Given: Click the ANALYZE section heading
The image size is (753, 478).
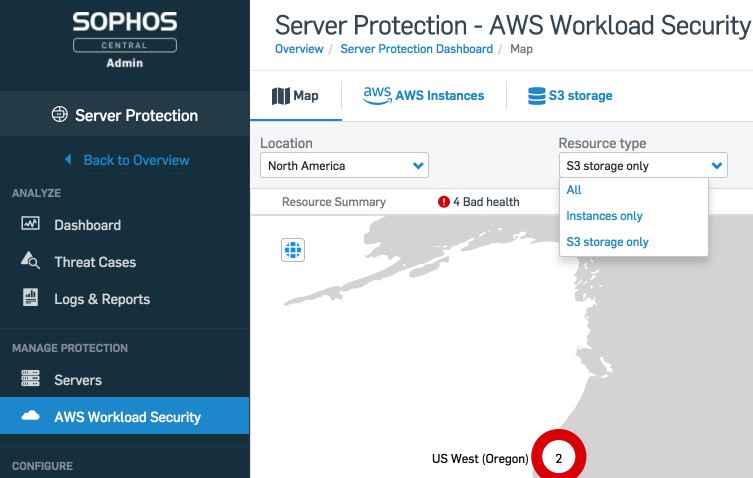Looking at the screenshot, I should coord(36,193).
